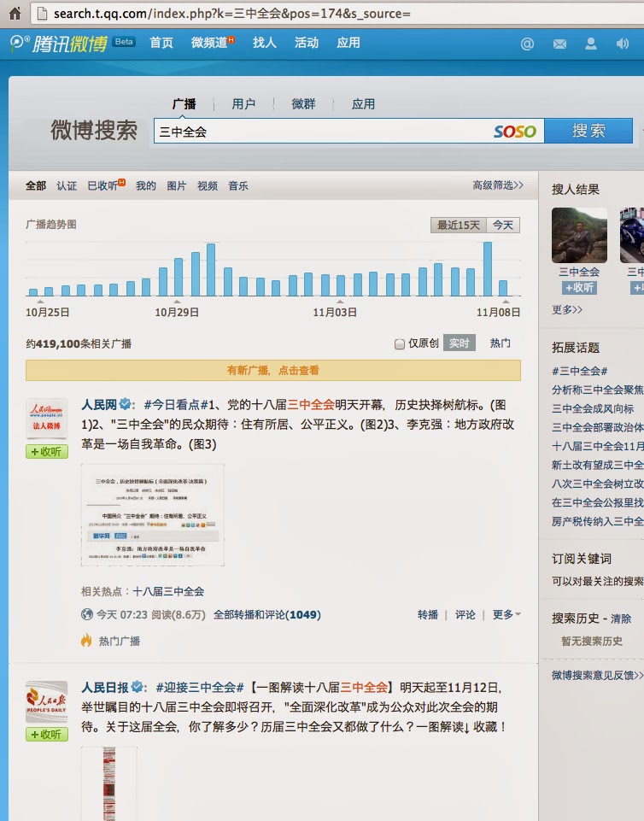Viewport: 644px width, 821px height.
Task: Toggle the 仅原创 checkbox
Action: click(x=400, y=344)
